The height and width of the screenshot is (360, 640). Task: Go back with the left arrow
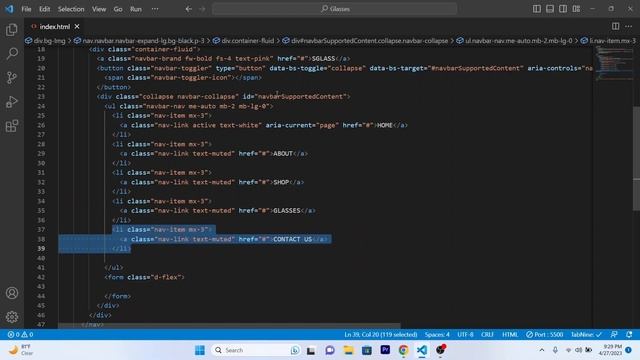point(189,9)
